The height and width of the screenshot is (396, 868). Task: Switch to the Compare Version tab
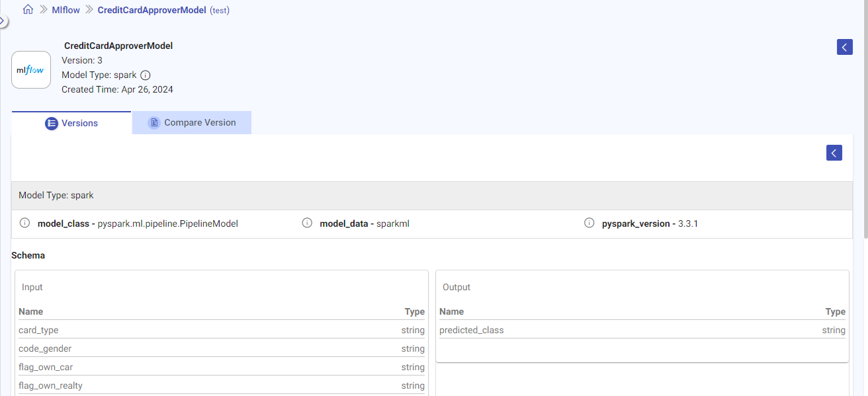(192, 122)
